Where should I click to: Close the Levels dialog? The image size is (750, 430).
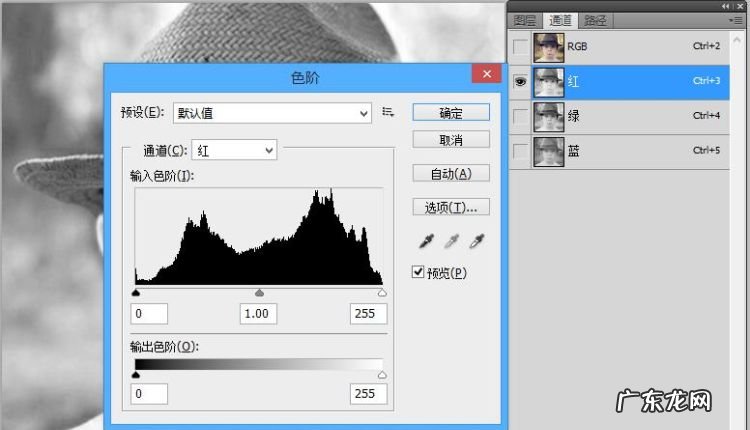click(486, 75)
